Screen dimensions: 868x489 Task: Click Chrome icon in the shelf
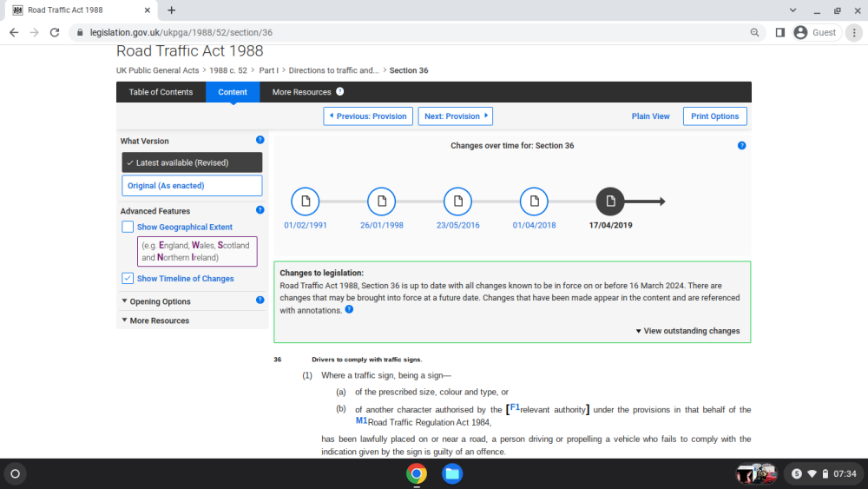[417, 473]
